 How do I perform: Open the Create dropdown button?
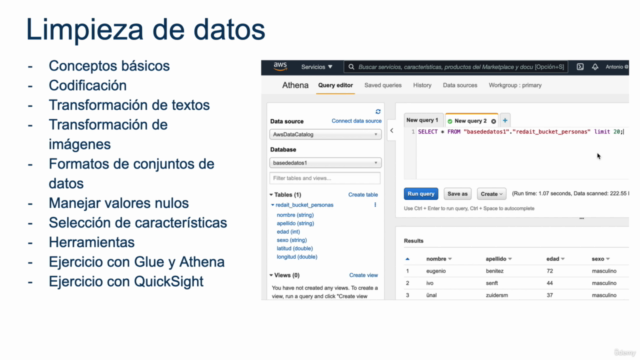point(491,194)
